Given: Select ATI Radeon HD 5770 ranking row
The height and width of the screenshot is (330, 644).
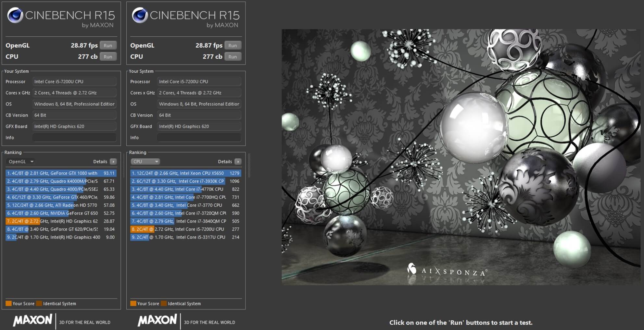Looking at the screenshot, I should click(x=61, y=205).
